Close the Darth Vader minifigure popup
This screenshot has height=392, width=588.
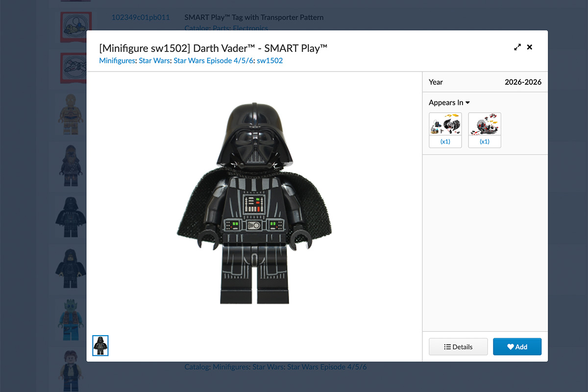(x=529, y=48)
